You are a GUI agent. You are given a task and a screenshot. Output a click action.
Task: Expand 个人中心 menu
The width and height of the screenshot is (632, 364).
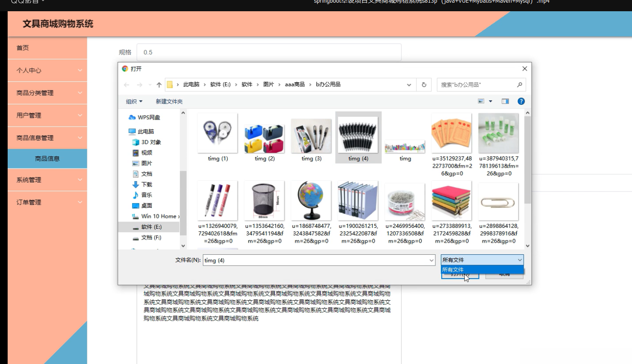click(47, 71)
